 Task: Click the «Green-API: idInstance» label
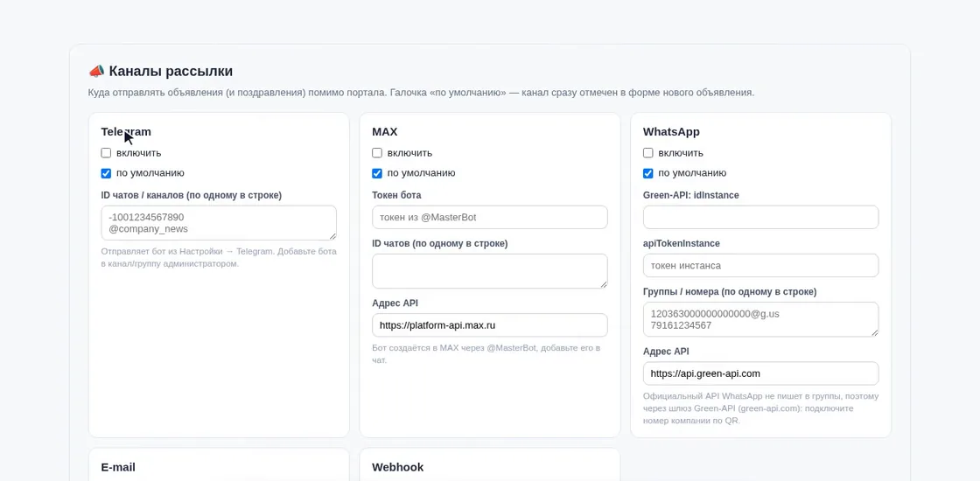point(690,196)
